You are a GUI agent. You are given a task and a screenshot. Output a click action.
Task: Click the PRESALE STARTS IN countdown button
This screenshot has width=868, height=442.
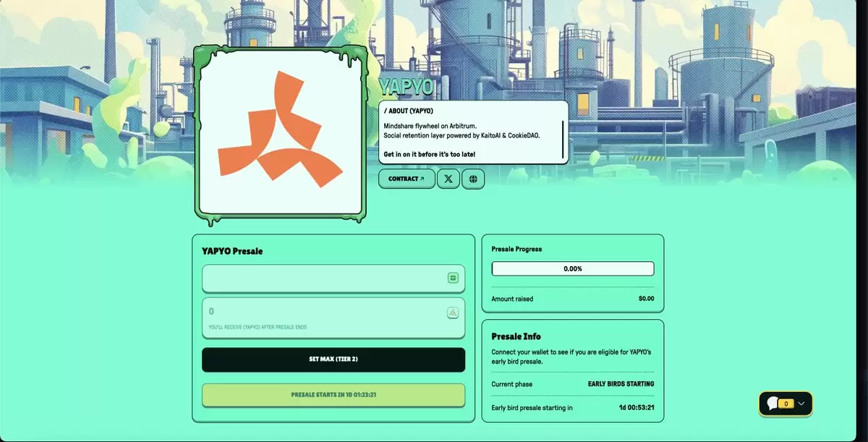tap(333, 395)
